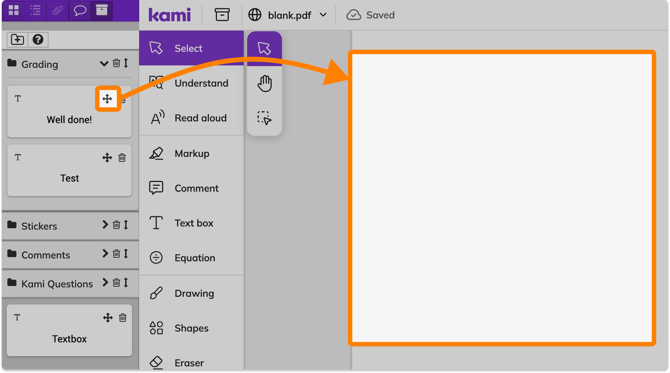Click the kami logo
Viewport: 670px width, 373px height.
[x=170, y=15]
